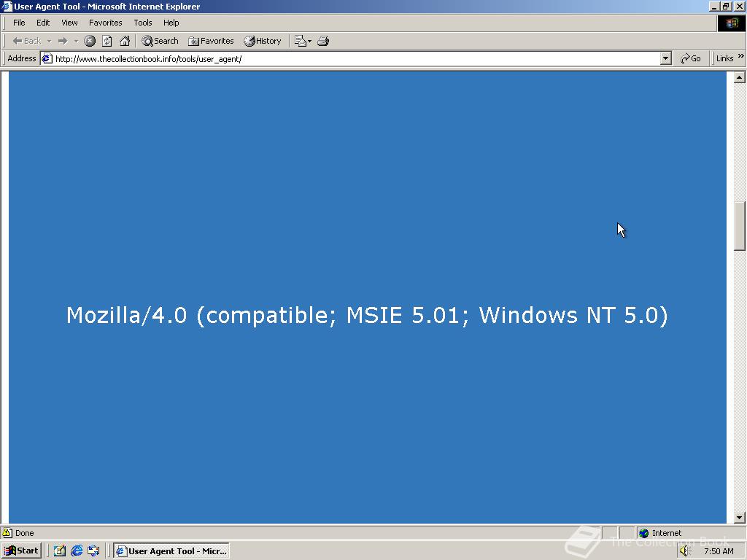Click the vertical scrollbar thumb
Screen dimensions: 747x560
pos(740,226)
